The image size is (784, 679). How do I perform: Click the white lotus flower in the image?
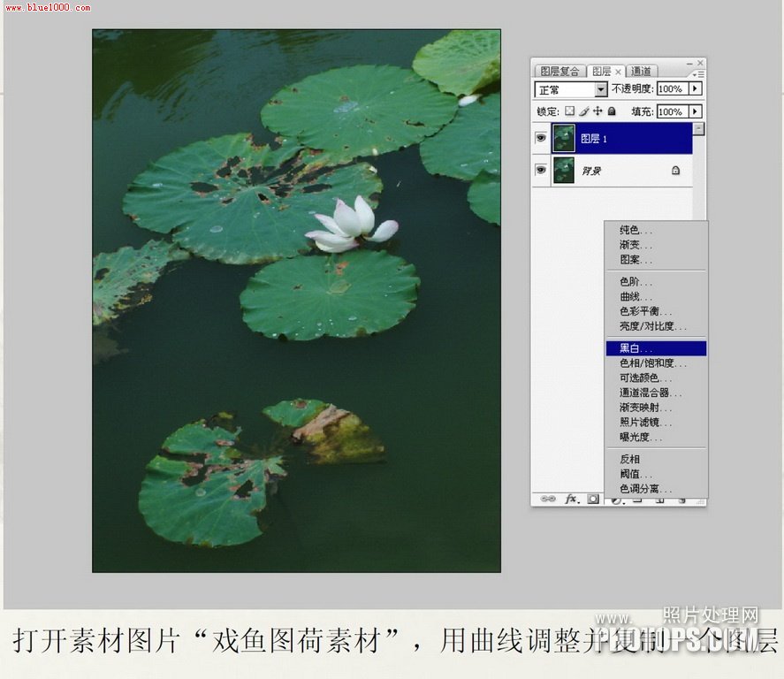pyautogui.click(x=352, y=224)
